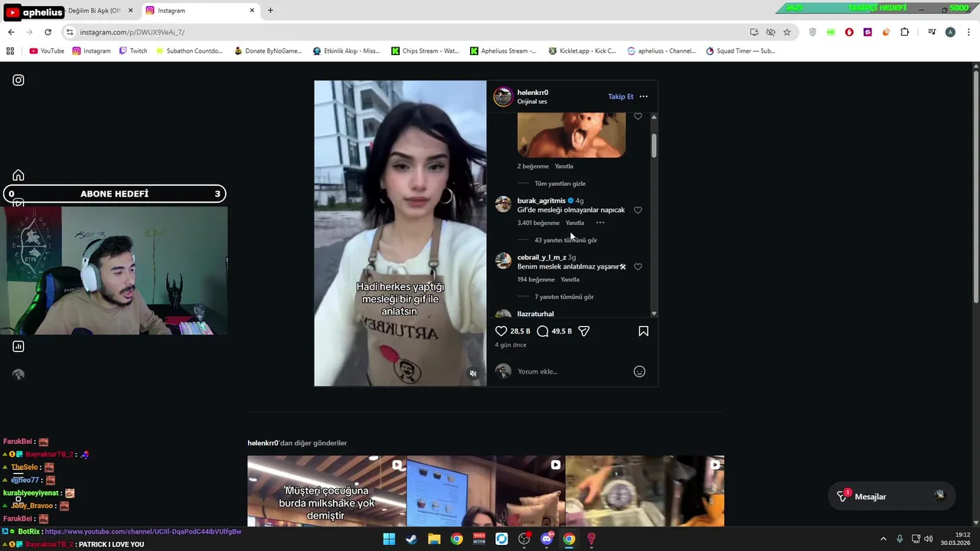Open site information icon in address bar
Screen dimensions: 980x551
(x=70, y=32)
